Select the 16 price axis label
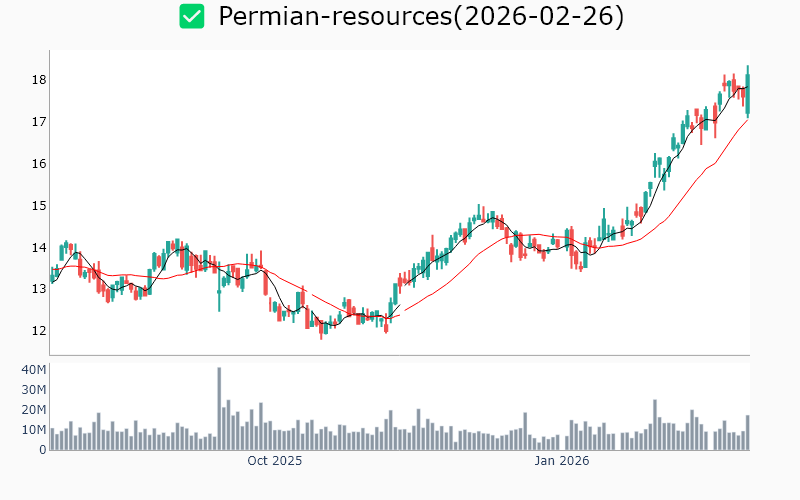Image resolution: width=800 pixels, height=500 pixels. point(37,164)
